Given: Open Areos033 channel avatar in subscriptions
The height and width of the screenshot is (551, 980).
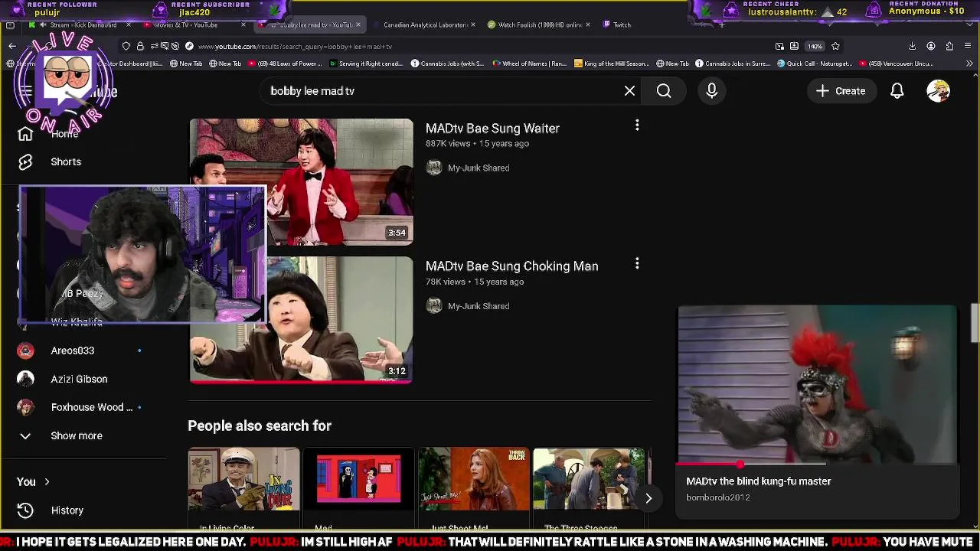Looking at the screenshot, I should [25, 350].
